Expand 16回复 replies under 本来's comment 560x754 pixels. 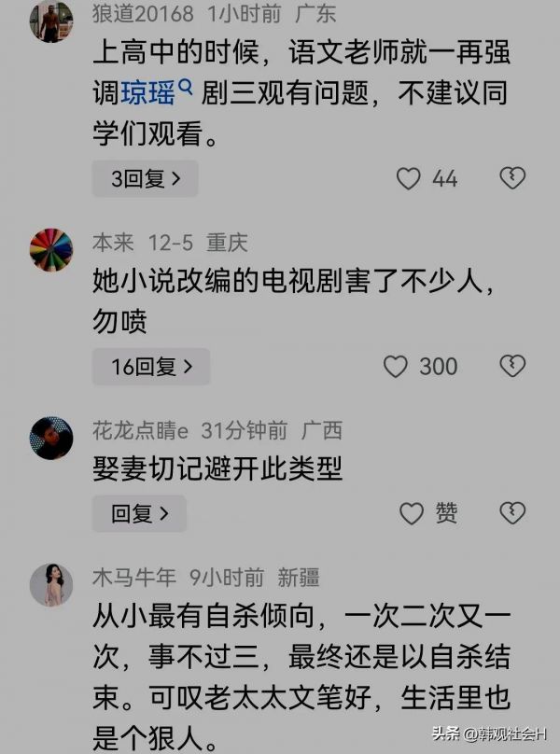[151, 367]
